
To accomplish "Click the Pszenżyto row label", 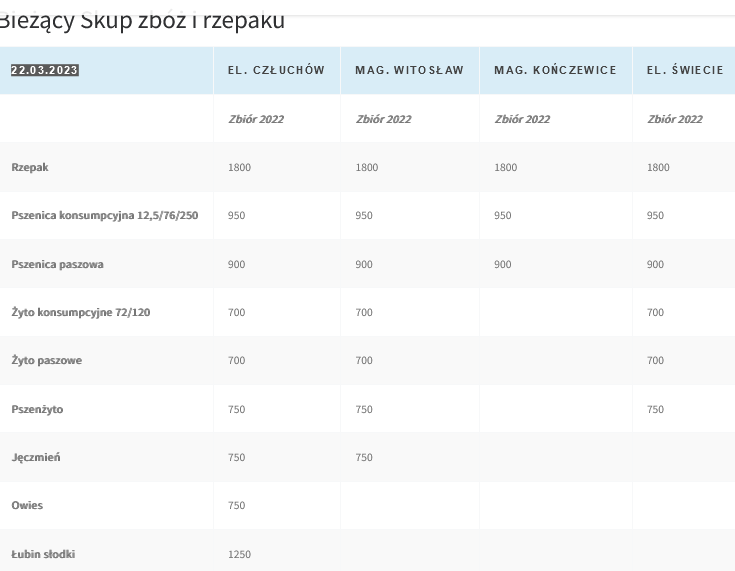I will point(37,409).
